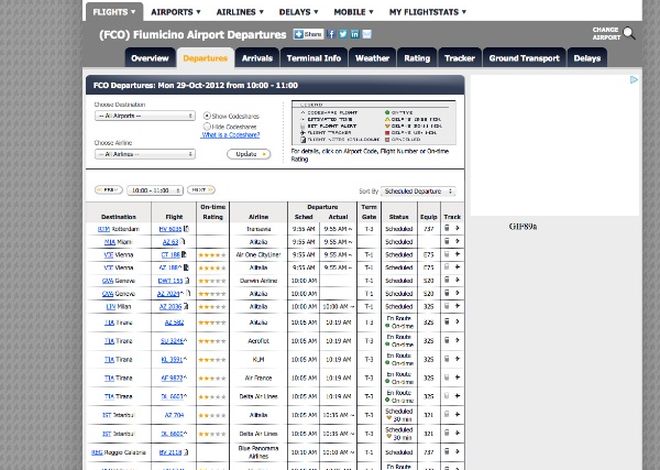The height and width of the screenshot is (470, 660).
Task: Go to the previous time window
Action: (x=109, y=190)
